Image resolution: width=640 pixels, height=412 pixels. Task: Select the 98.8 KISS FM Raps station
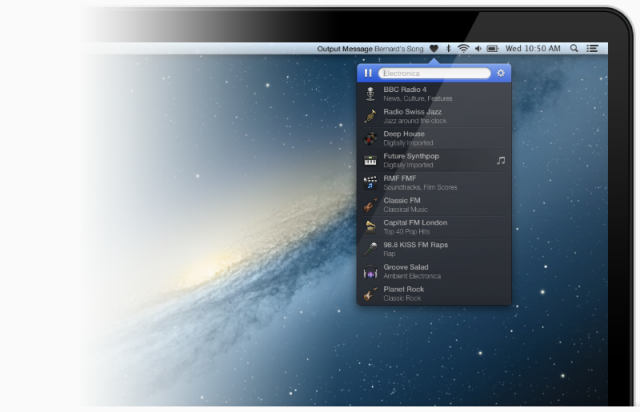pyautogui.click(x=434, y=249)
